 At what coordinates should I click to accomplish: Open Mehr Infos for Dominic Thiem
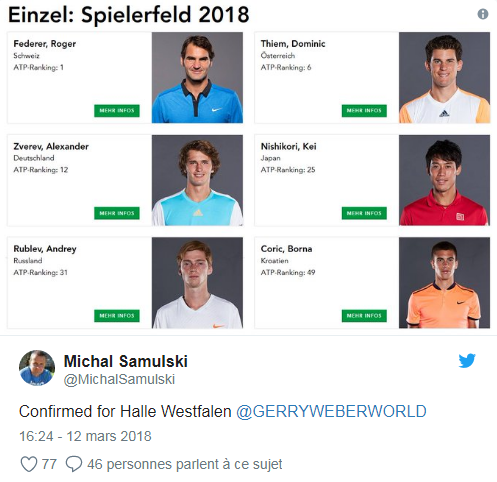[364, 111]
